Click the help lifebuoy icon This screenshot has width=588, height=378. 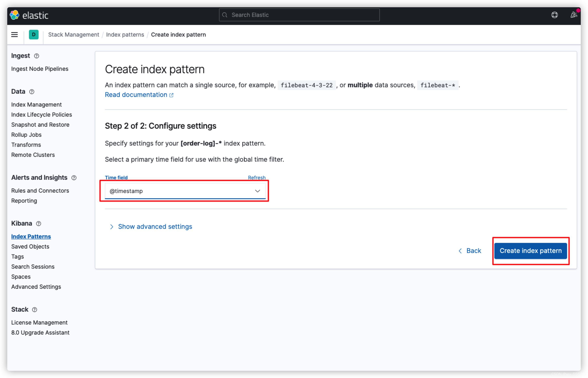pos(554,15)
